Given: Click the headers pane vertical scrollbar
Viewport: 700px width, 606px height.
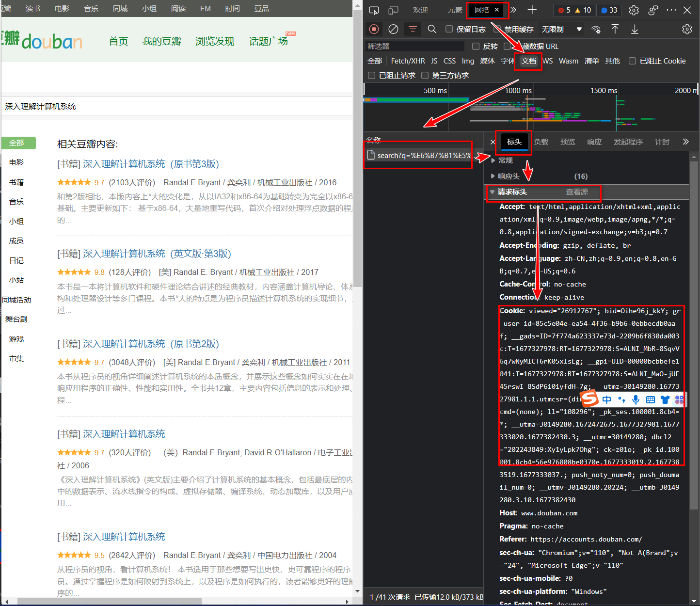Looking at the screenshot, I should click(694, 335).
